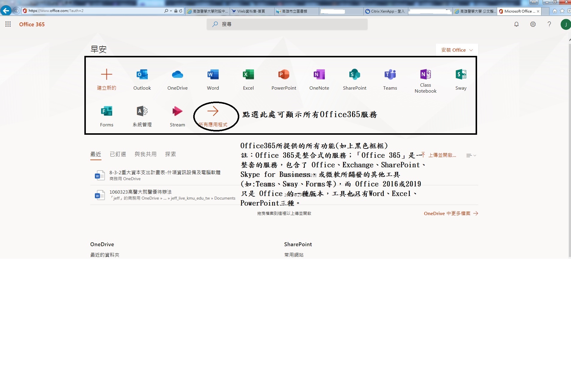Switch to 高雄市立圖書館 browser tab
The height and width of the screenshot is (392, 571).
296,11
